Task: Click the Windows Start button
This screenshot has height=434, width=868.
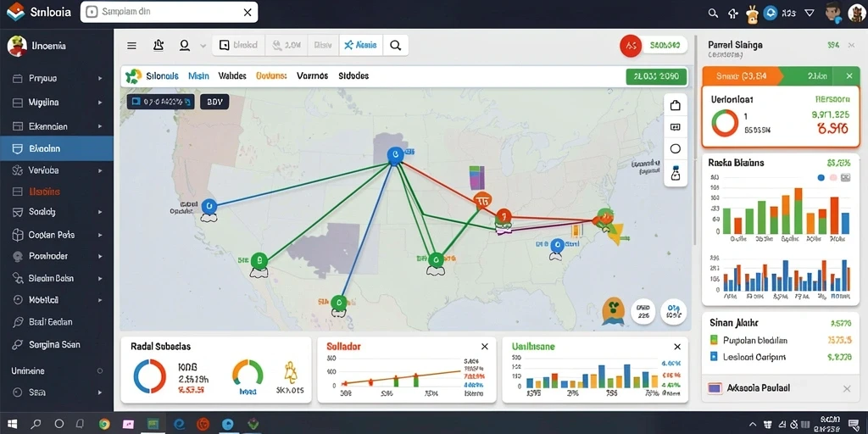Action: point(12,425)
